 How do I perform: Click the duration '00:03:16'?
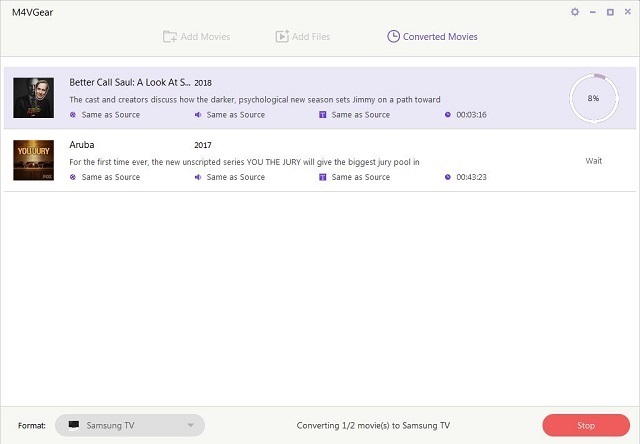(471, 115)
